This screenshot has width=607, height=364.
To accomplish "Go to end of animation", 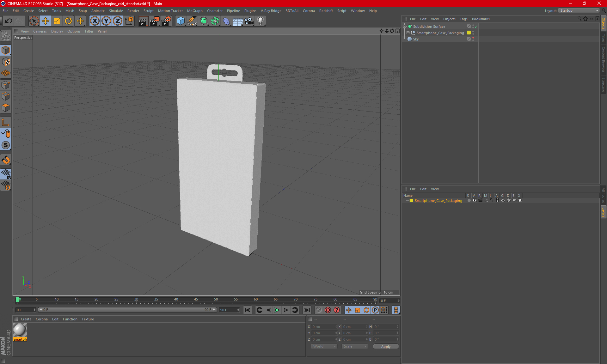I will pos(307,310).
